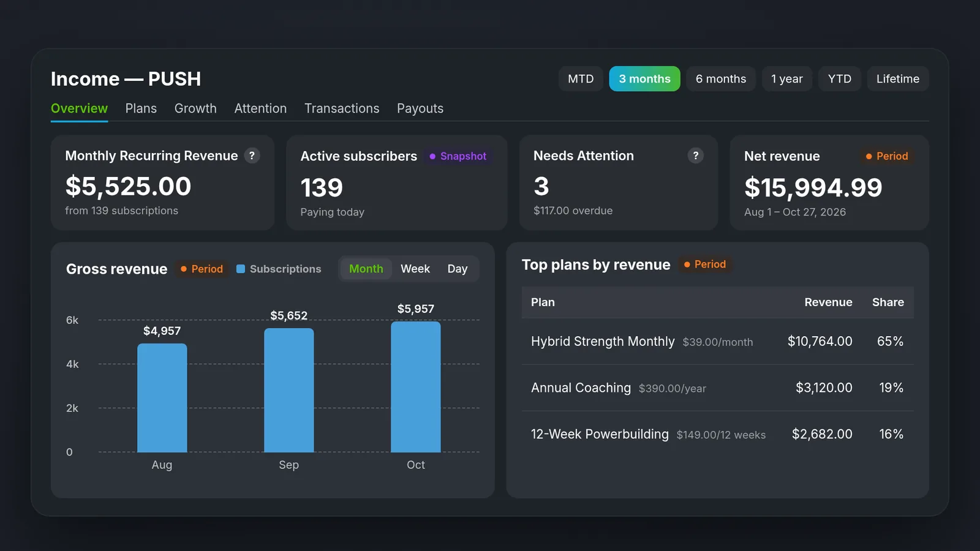
Task: Select the YTD time range
Action: click(x=840, y=79)
